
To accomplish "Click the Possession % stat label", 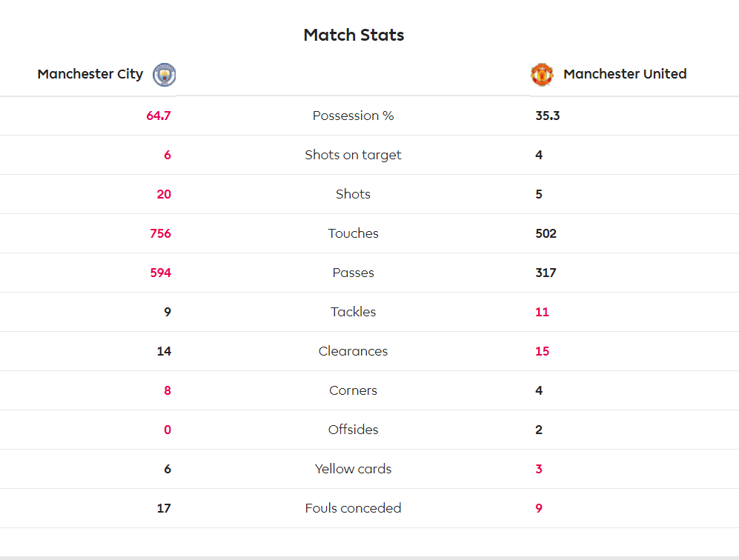I will 353,116.
